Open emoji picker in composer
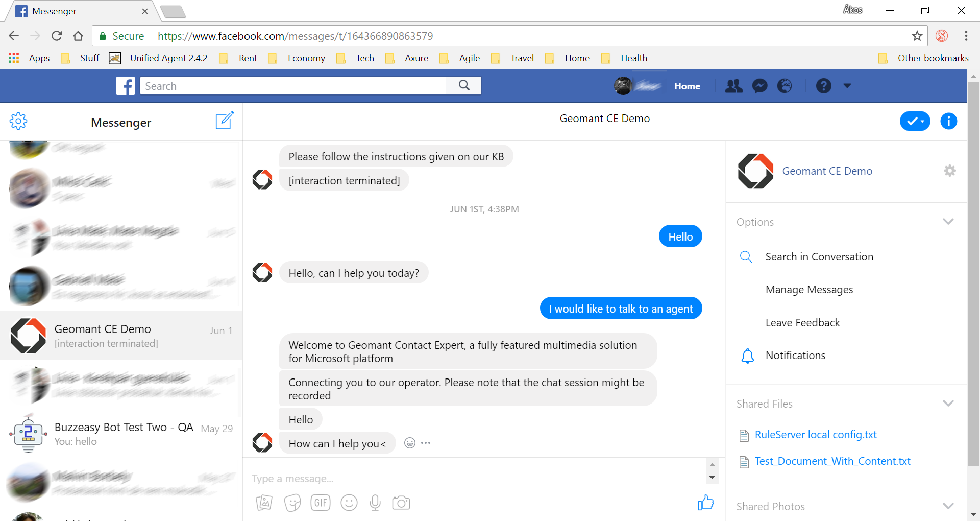Image resolution: width=980 pixels, height=521 pixels. click(349, 503)
